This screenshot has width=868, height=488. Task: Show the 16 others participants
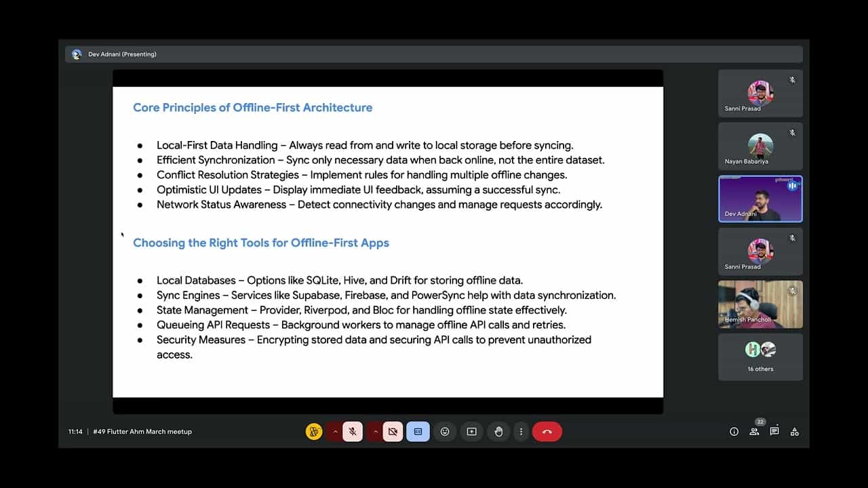[760, 357]
